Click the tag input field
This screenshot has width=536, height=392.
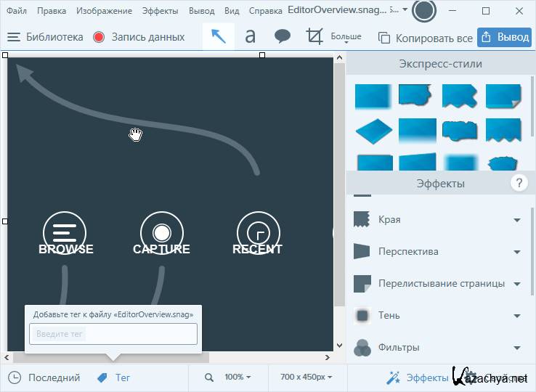pyautogui.click(x=113, y=334)
